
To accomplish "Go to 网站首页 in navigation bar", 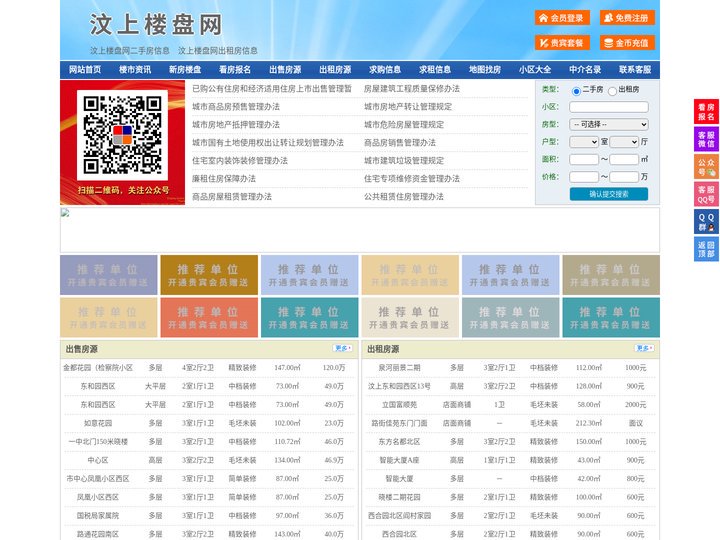I will click(x=85, y=70).
